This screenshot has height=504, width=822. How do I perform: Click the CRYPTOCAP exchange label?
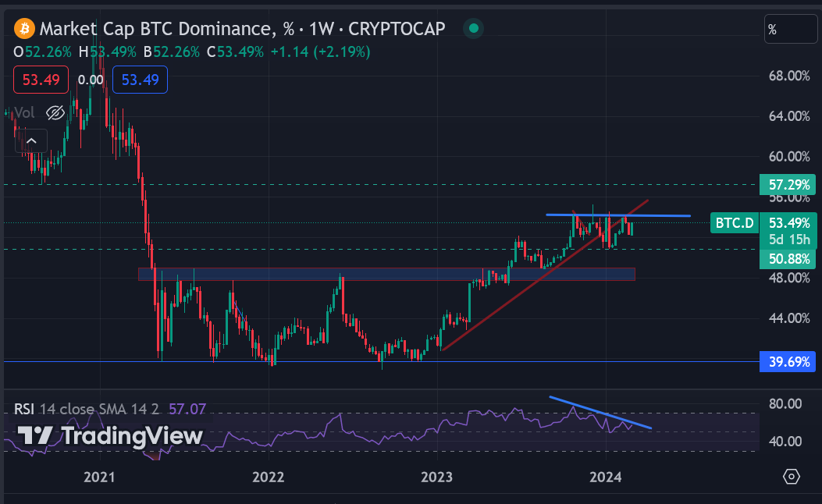(x=397, y=29)
